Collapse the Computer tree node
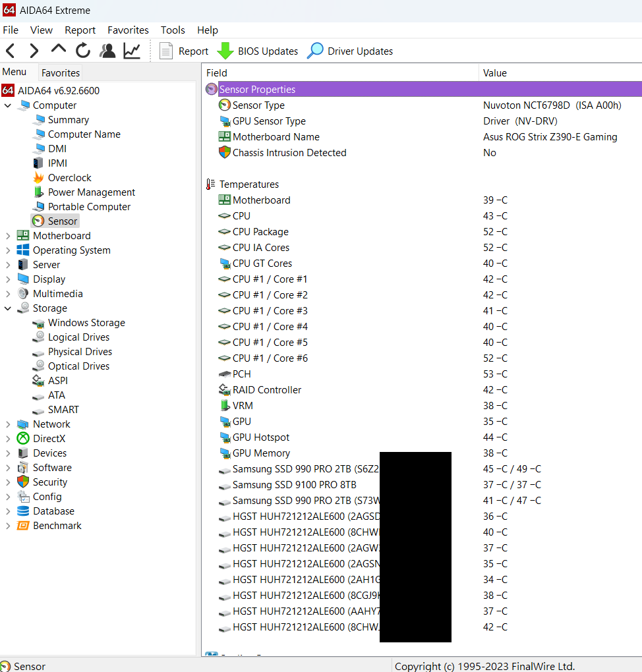 pos(8,105)
